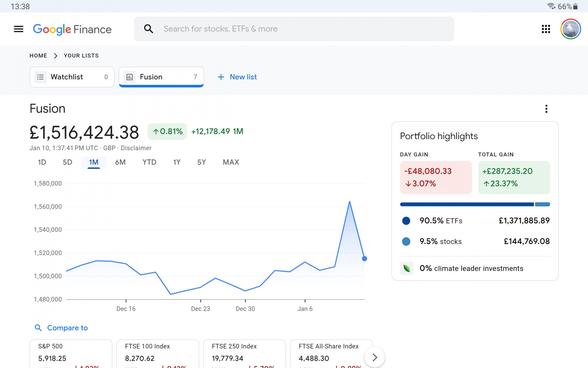Switch chart range to 5D
588x368 pixels.
click(x=67, y=162)
